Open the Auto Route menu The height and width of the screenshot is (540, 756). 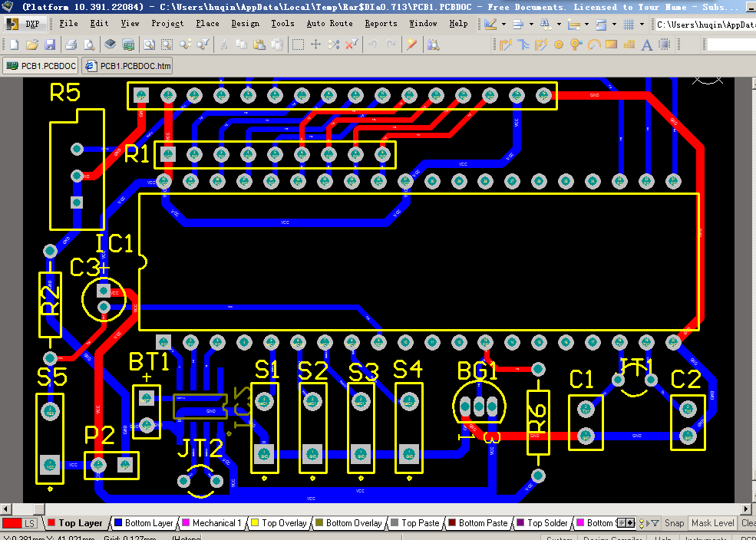pos(329,23)
